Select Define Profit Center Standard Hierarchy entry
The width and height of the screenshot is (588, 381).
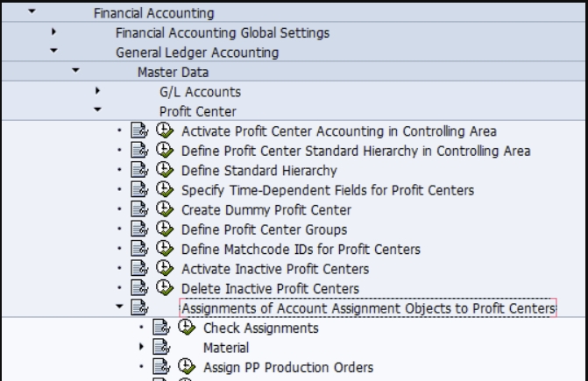click(x=355, y=151)
